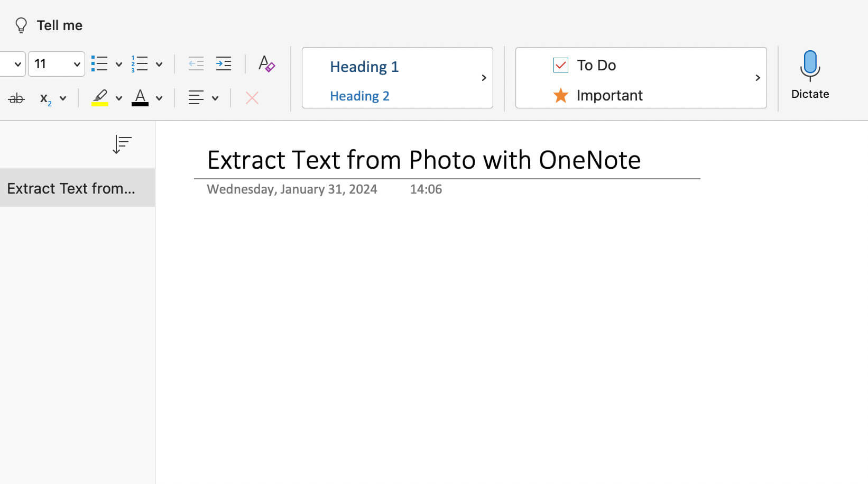
Task: Click the date 'Wednesday, January 31, 2024'
Action: coord(292,189)
